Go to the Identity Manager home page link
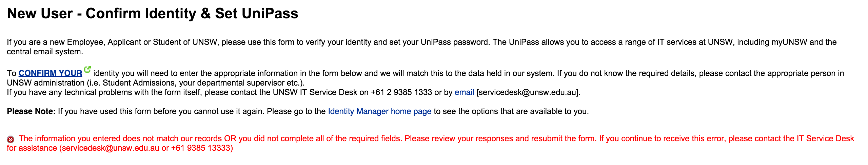Screen dimensions: 868x165 [379, 111]
